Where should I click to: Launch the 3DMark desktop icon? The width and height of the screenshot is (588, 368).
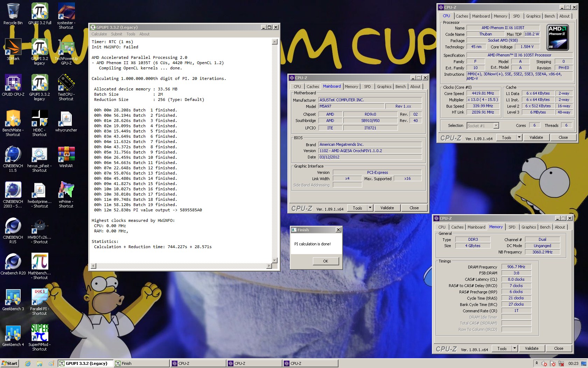click(13, 49)
